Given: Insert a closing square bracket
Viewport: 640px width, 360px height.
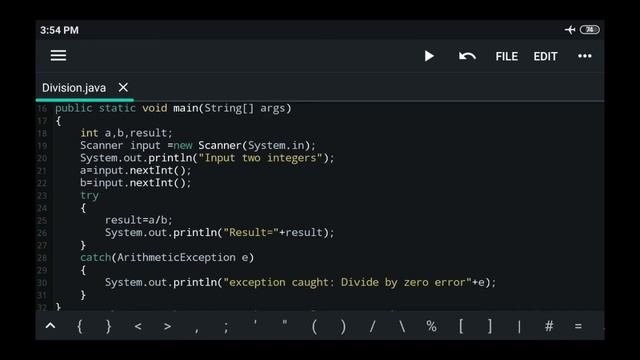Looking at the screenshot, I should pos(490,326).
